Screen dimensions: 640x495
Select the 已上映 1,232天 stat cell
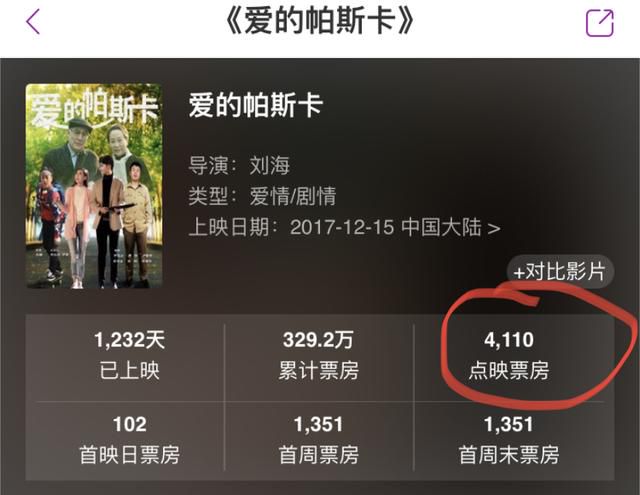pyautogui.click(x=129, y=356)
